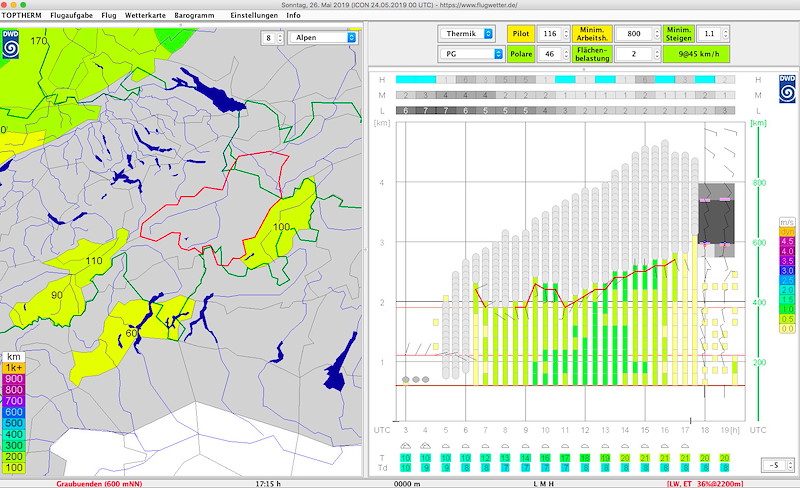
Task: Pick the 1k+ swatch in km legend
Action: tap(14, 368)
